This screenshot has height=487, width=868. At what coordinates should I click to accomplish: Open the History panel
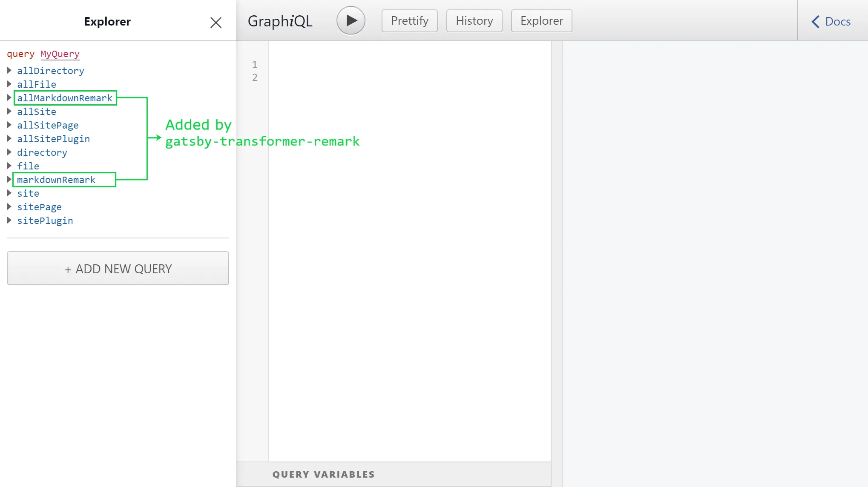point(474,21)
